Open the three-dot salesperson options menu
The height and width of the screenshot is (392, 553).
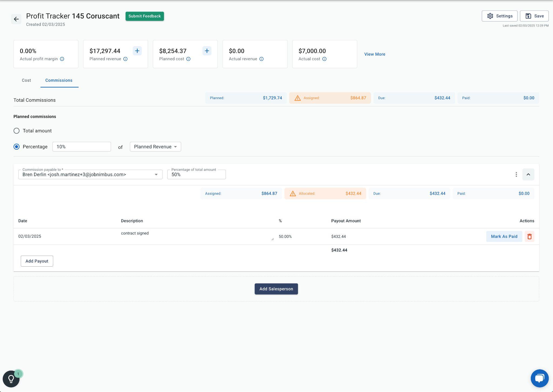pyautogui.click(x=516, y=175)
